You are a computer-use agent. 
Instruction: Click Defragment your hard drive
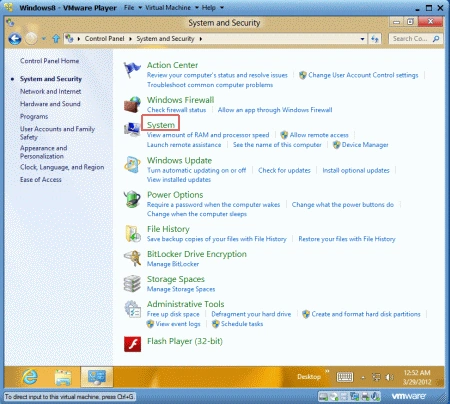(251, 314)
